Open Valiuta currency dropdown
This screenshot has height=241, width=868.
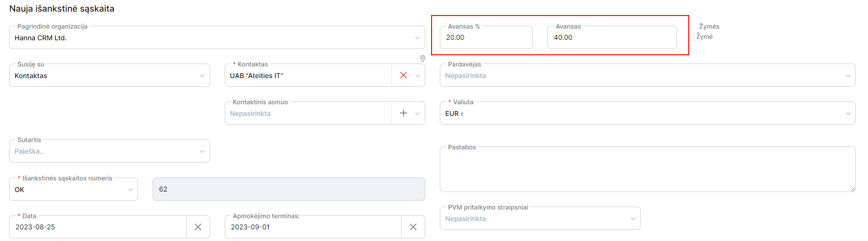(x=648, y=113)
